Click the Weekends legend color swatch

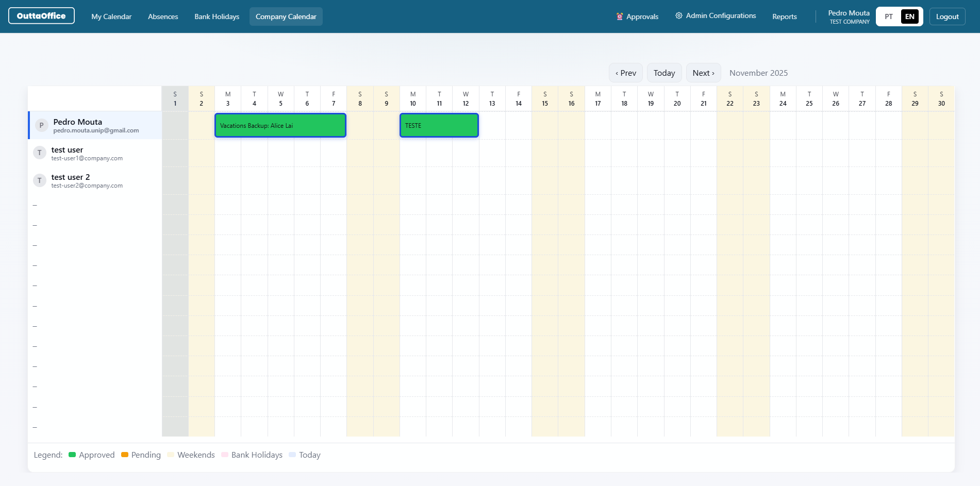[x=171, y=455]
